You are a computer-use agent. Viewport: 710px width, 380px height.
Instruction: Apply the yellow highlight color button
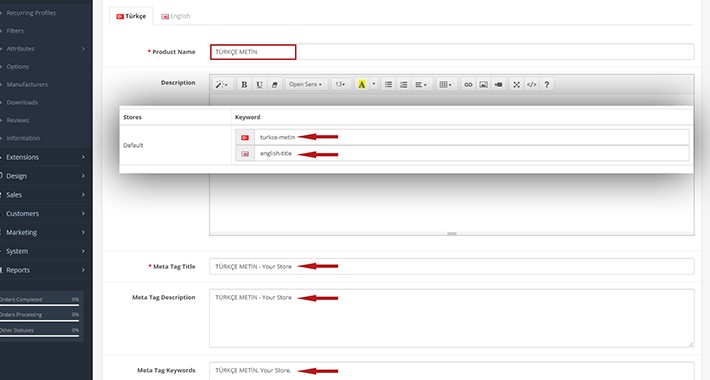click(361, 84)
